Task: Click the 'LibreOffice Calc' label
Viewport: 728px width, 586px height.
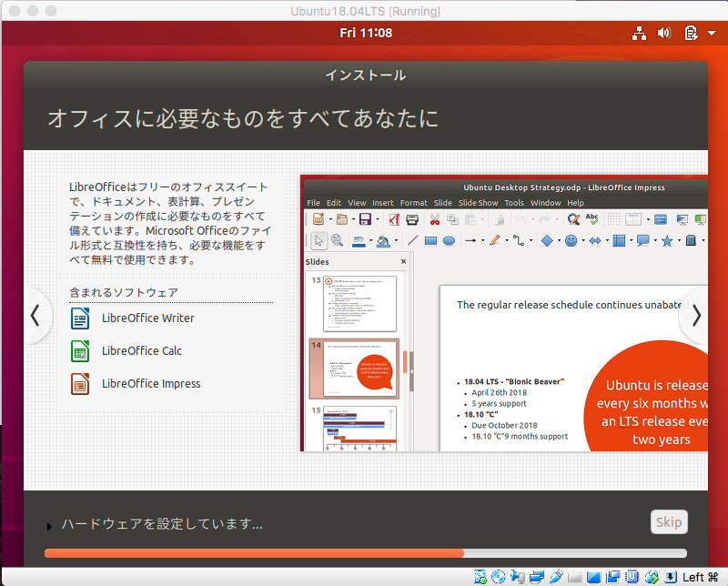Action: tap(142, 350)
